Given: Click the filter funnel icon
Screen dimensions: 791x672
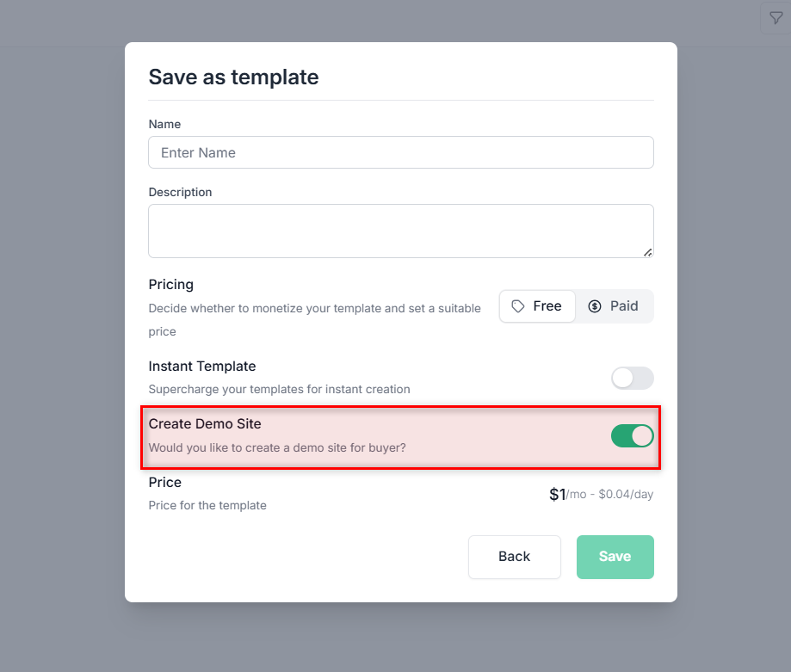Looking at the screenshot, I should point(776,18).
